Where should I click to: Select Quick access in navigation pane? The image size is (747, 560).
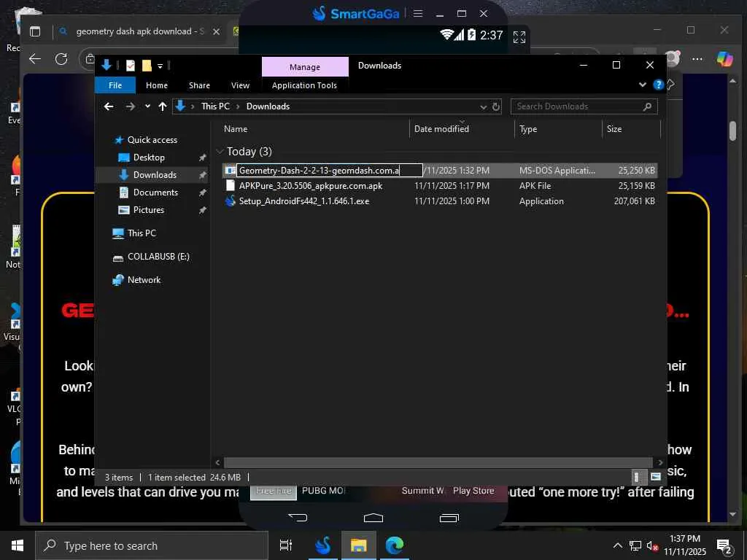tap(152, 140)
